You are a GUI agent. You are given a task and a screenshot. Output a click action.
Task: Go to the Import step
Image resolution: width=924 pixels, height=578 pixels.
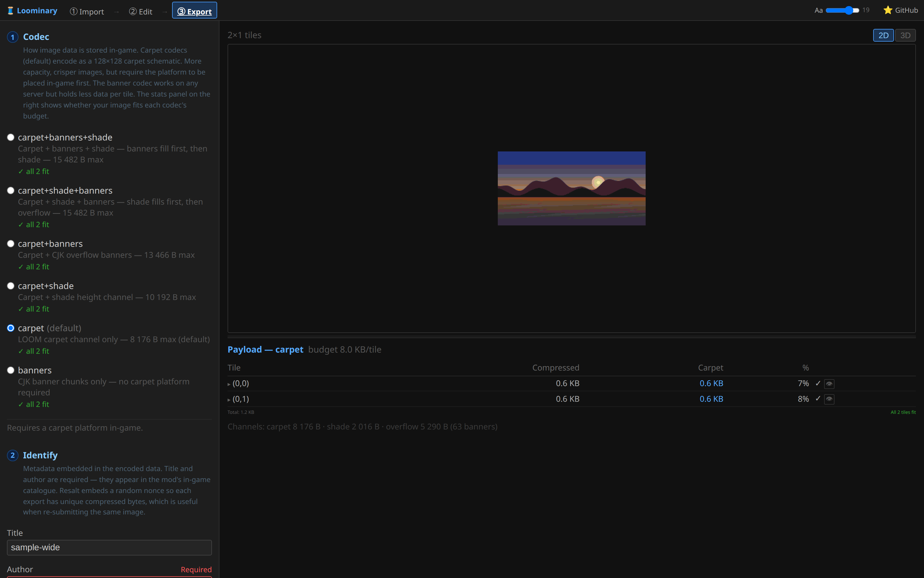(87, 12)
